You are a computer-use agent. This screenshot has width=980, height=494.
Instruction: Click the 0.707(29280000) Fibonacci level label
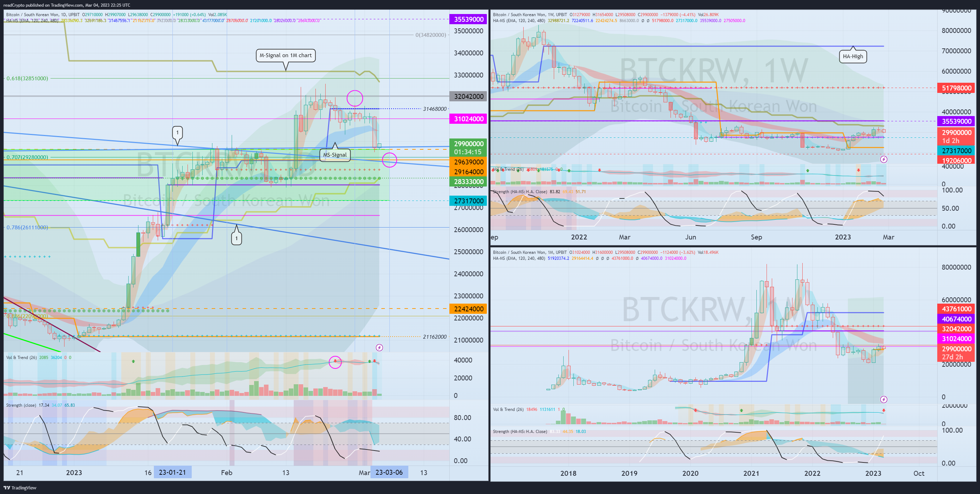click(x=27, y=157)
